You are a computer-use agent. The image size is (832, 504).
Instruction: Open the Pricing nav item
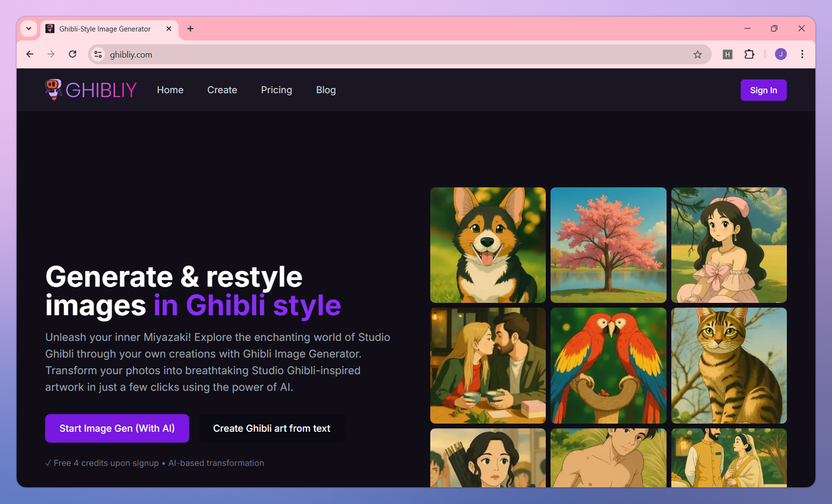tap(277, 90)
